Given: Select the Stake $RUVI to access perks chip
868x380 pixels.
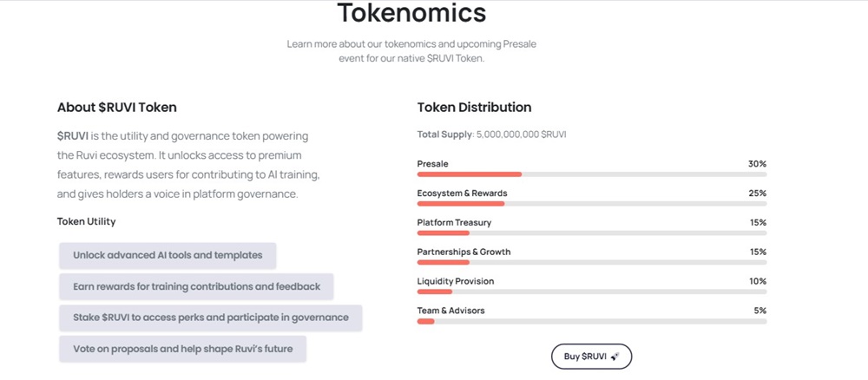Looking at the screenshot, I should pos(211,318).
